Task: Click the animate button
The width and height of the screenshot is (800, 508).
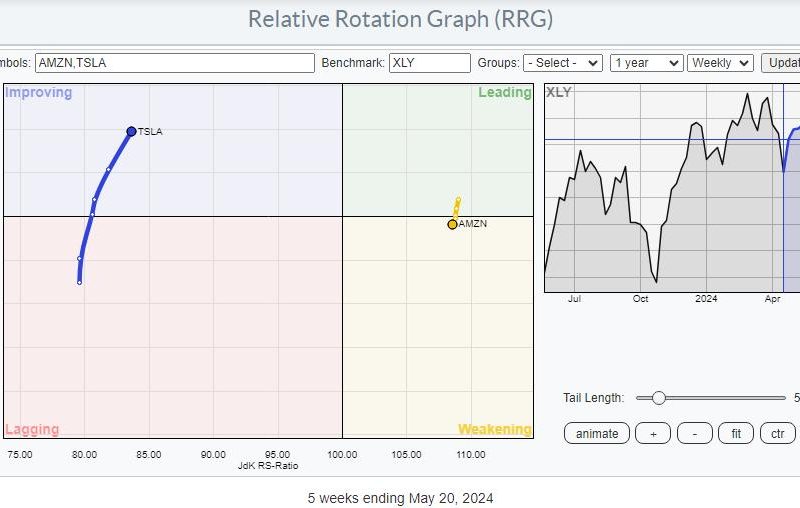Action: pos(597,434)
